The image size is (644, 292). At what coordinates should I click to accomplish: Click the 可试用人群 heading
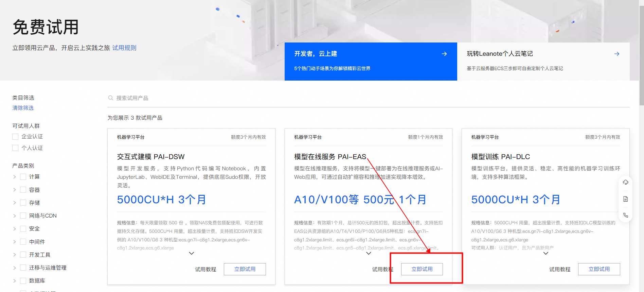pyautogui.click(x=26, y=126)
